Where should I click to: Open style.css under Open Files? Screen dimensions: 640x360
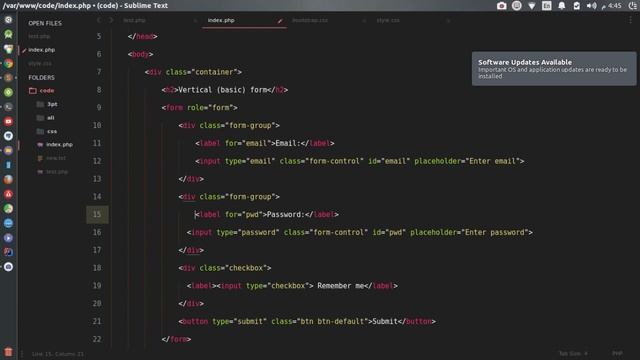(x=40, y=64)
